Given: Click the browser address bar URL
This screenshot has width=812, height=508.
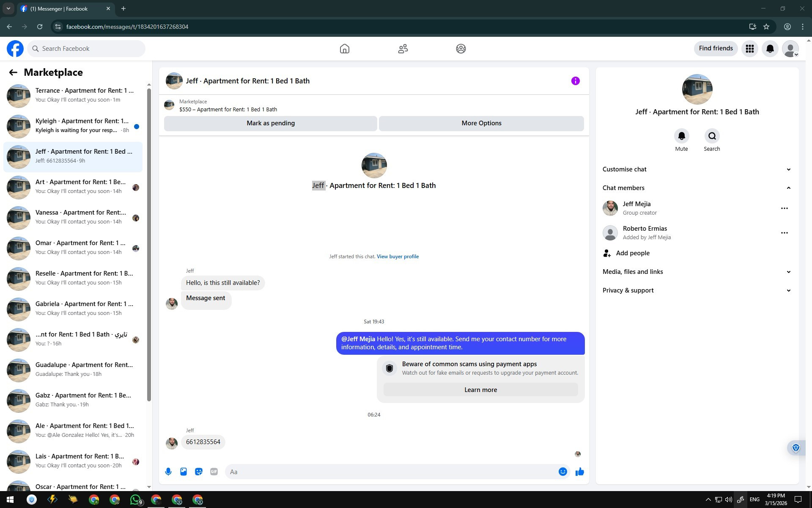Looking at the screenshot, I should point(127,27).
